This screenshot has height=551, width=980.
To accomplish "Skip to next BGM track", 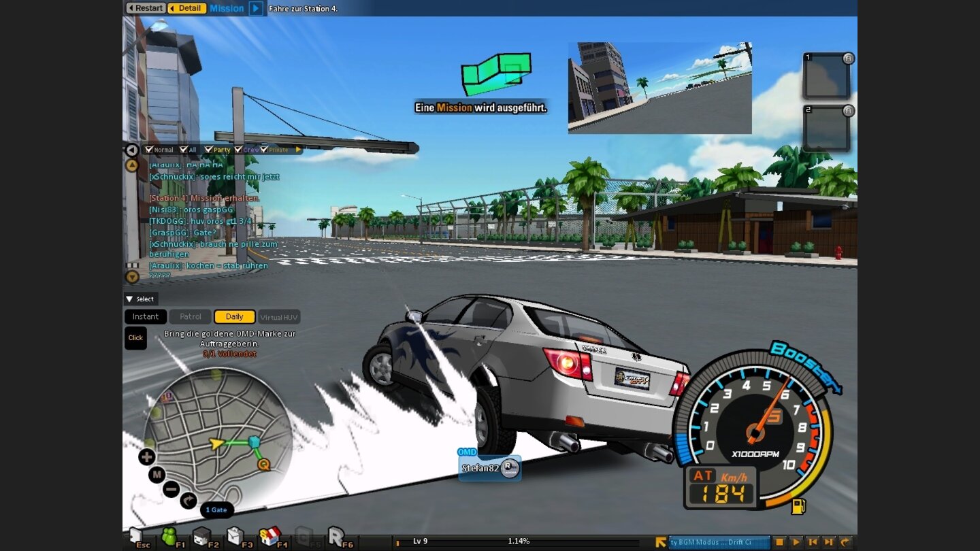I will (x=829, y=542).
